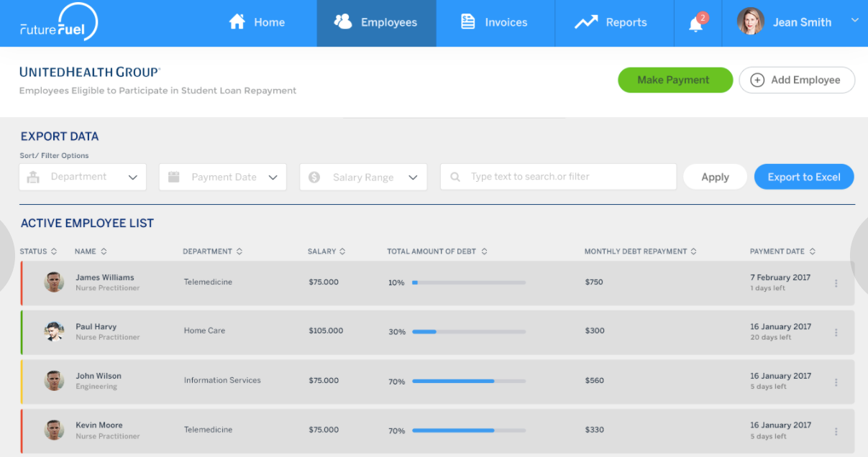The height and width of the screenshot is (457, 868).
Task: Open the more options menu for Kevin Moore
Action: point(836,431)
